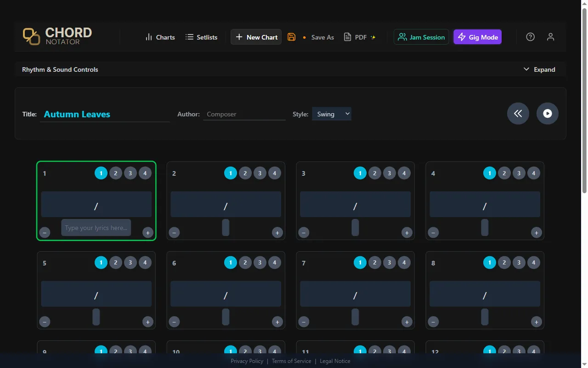Save the chart using the floppy disk icon
Viewport: 588px width, 368px height.
(291, 37)
